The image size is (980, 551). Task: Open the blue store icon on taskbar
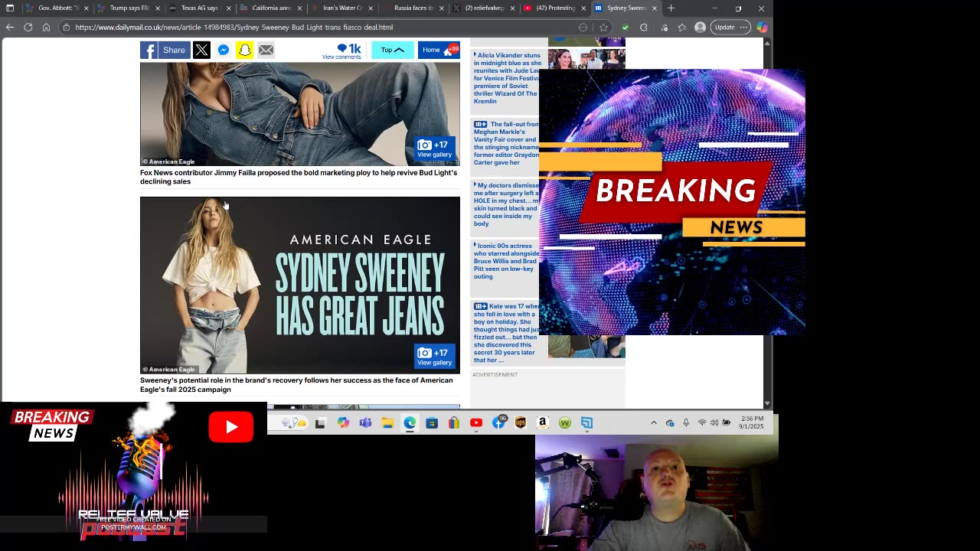(432, 423)
